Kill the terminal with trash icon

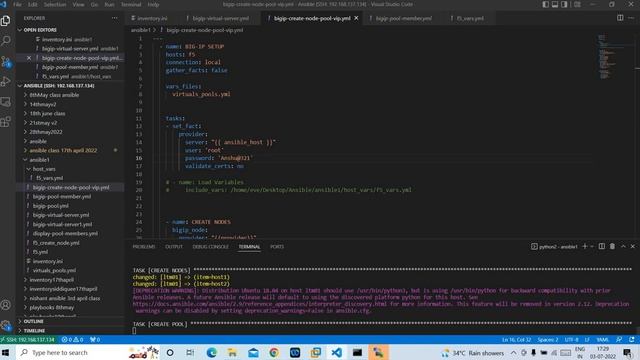(612, 247)
